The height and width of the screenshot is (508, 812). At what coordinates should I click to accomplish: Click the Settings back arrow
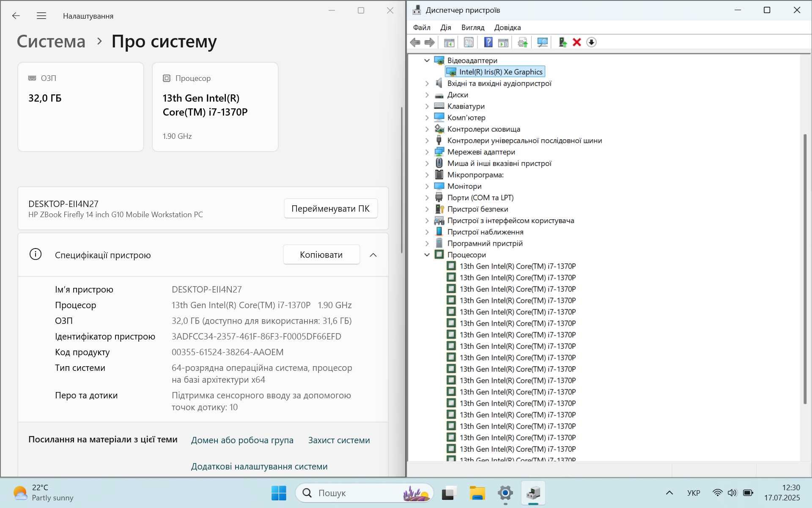[x=16, y=16]
